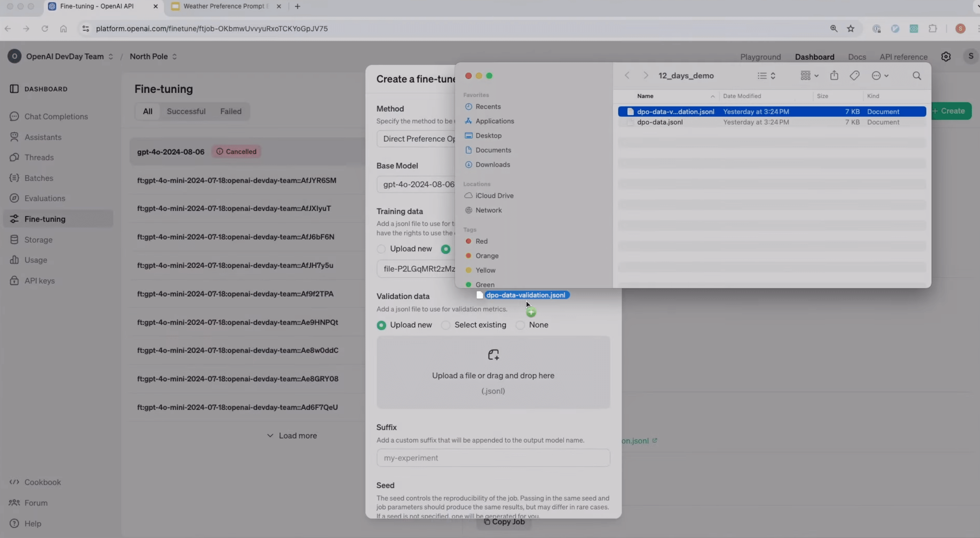Click the Suffix my-experiment input field

tap(493, 458)
